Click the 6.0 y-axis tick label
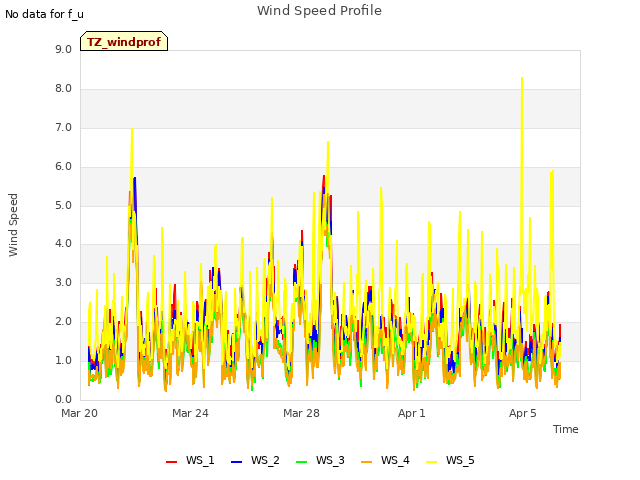640x480 pixels. click(x=63, y=167)
